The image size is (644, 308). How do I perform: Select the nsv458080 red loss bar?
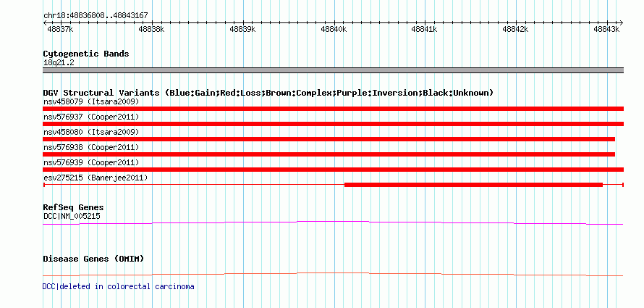point(329,139)
